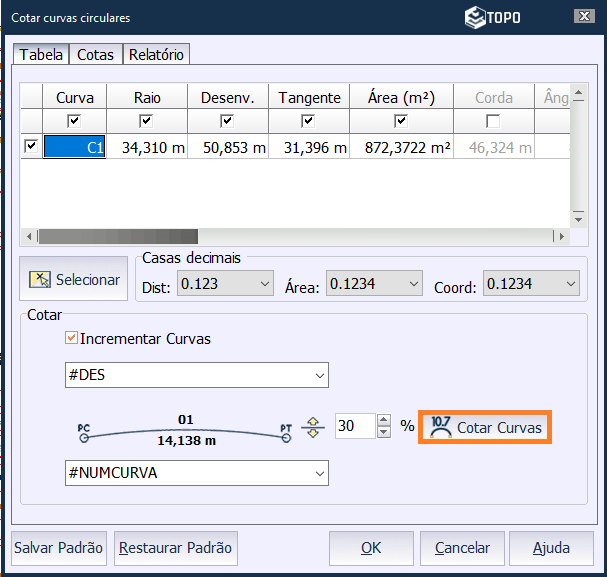Click the TOPO logo in title bar
This screenshot has width=607, height=577.
492,17
